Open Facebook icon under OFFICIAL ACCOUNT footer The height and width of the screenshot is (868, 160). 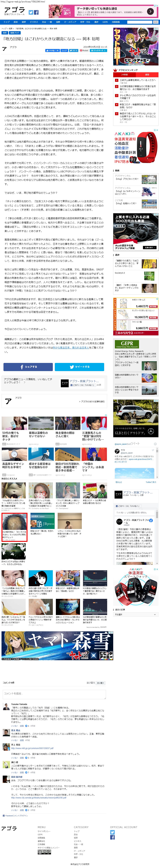pyautogui.click(x=112, y=837)
